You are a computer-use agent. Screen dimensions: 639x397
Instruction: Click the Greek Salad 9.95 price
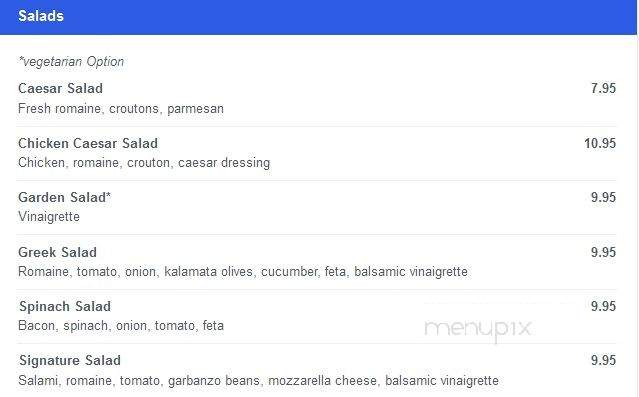(x=603, y=252)
